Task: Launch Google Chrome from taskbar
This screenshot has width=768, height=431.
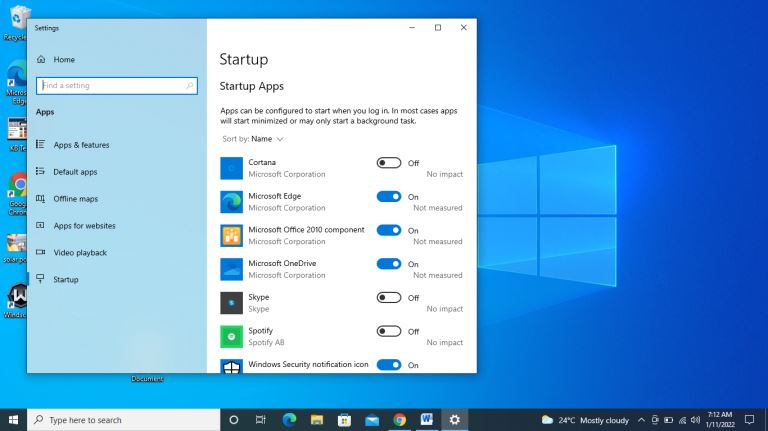Action: (x=399, y=420)
